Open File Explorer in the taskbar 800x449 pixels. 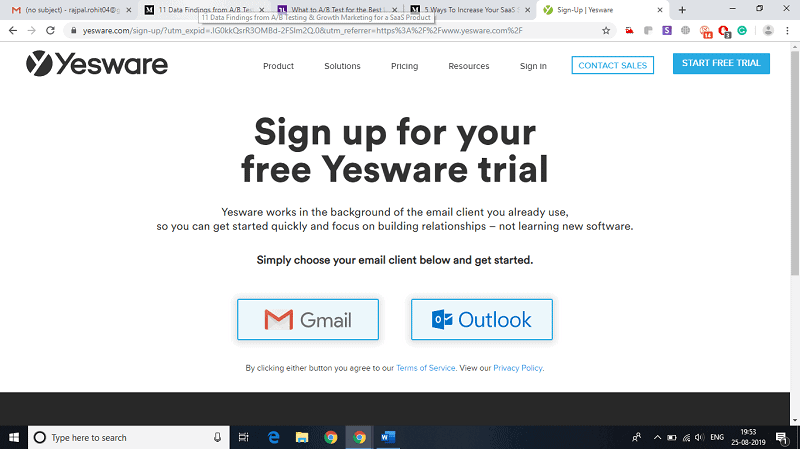pos(302,437)
